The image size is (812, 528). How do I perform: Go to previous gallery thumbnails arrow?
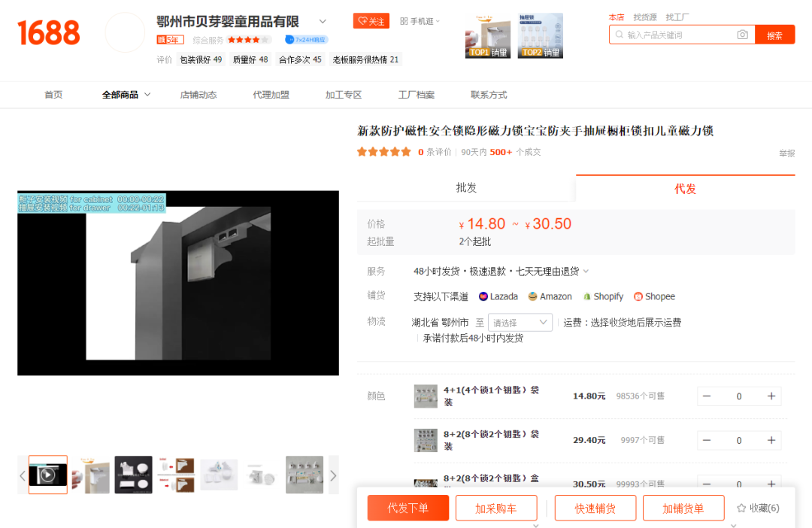pyautogui.click(x=23, y=475)
